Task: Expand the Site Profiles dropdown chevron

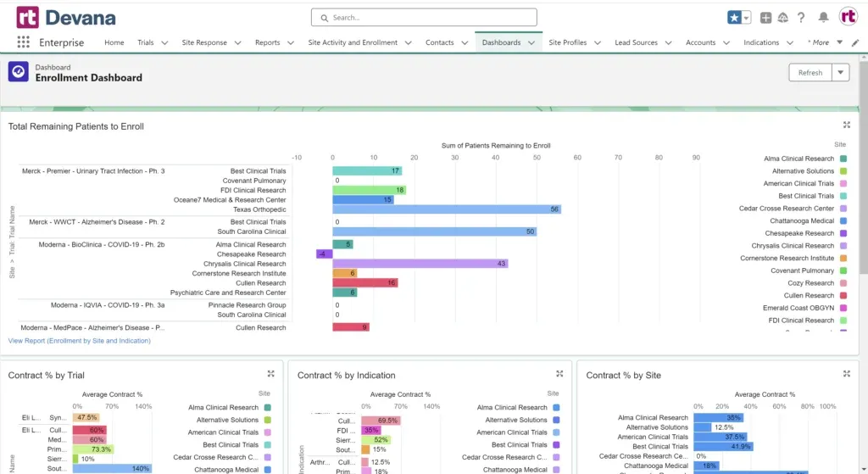Action: tap(598, 42)
